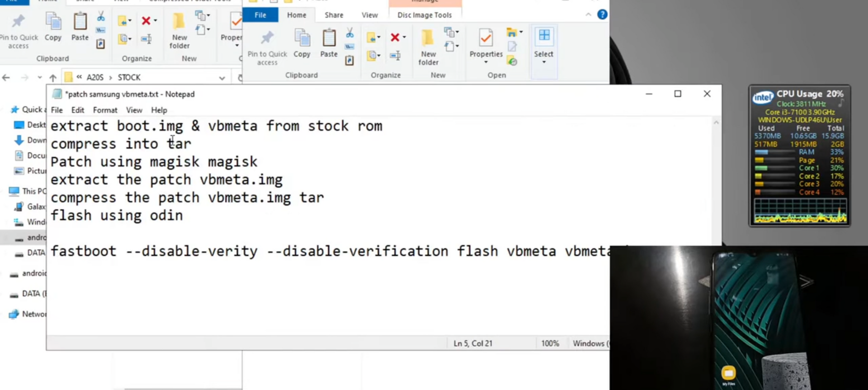
Task: Tap My Files icon on phone screen
Action: click(x=728, y=373)
